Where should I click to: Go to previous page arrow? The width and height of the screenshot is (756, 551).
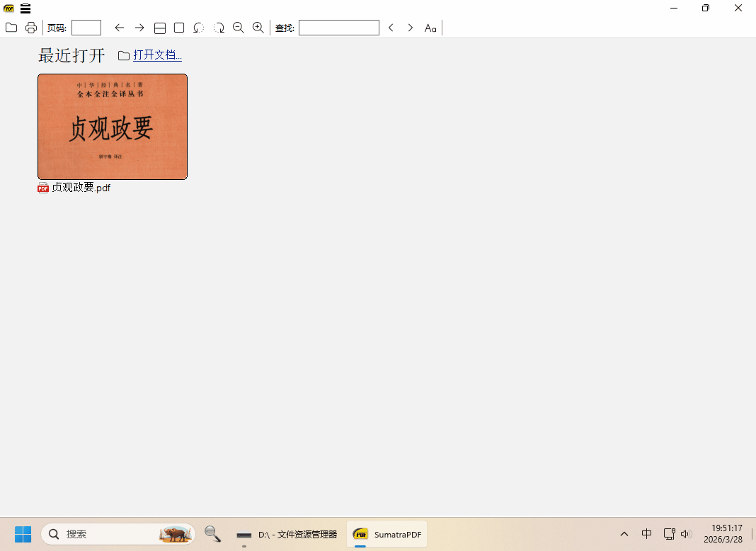pos(120,28)
